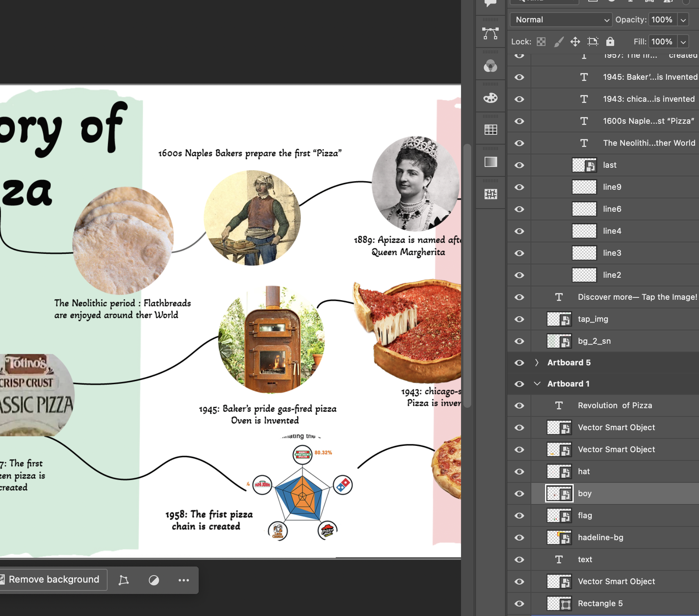Open the Gradients panel icon

(490, 162)
